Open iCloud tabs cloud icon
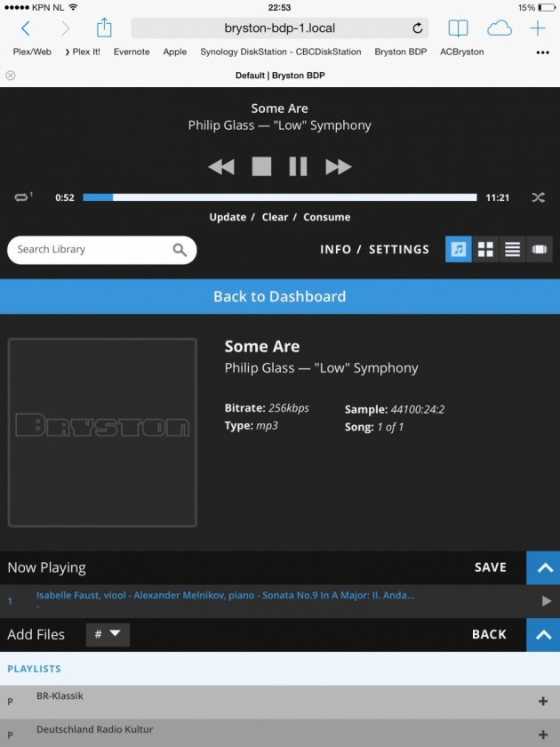The height and width of the screenshot is (747, 560). pos(499,28)
